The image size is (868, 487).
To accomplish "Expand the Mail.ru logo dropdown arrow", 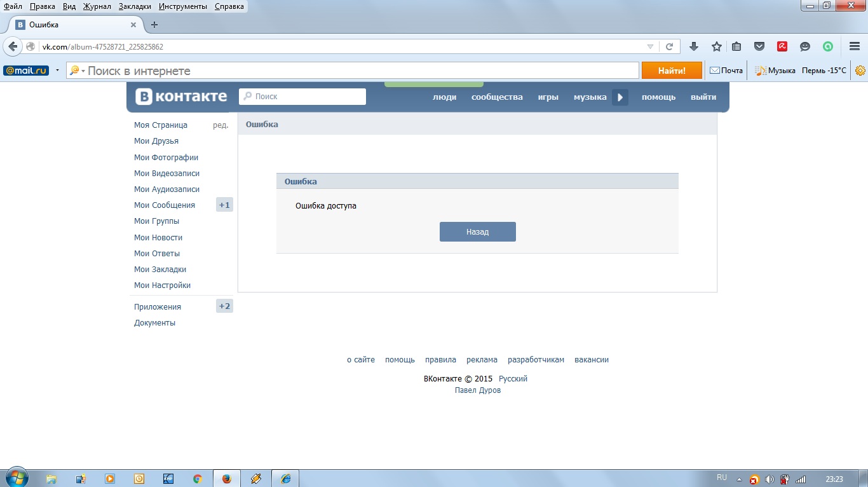I will pos(57,71).
